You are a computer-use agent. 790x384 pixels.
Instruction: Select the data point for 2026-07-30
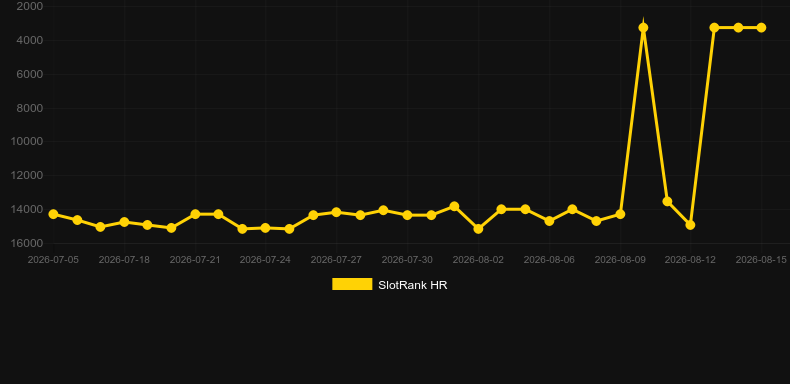(x=408, y=215)
